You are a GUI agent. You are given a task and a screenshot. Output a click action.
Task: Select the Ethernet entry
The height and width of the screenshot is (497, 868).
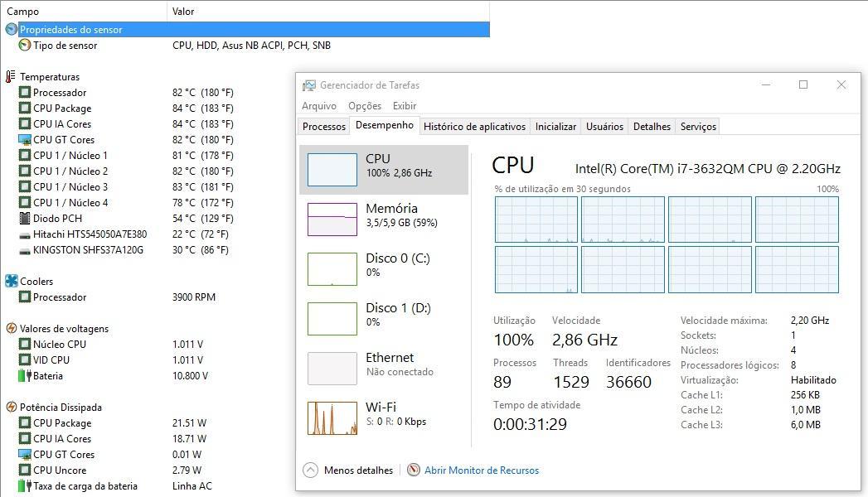pos(384,368)
